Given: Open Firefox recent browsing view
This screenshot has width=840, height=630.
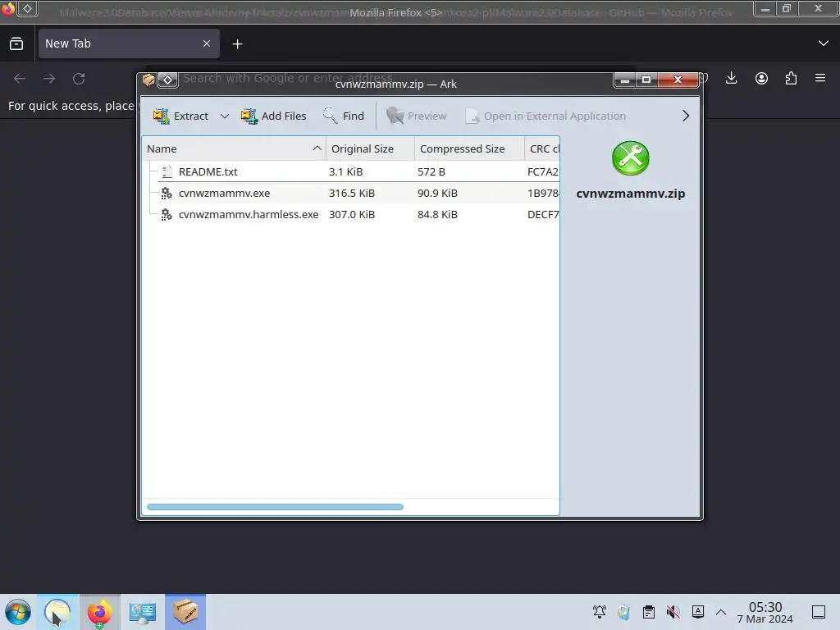Looking at the screenshot, I should tap(16, 44).
